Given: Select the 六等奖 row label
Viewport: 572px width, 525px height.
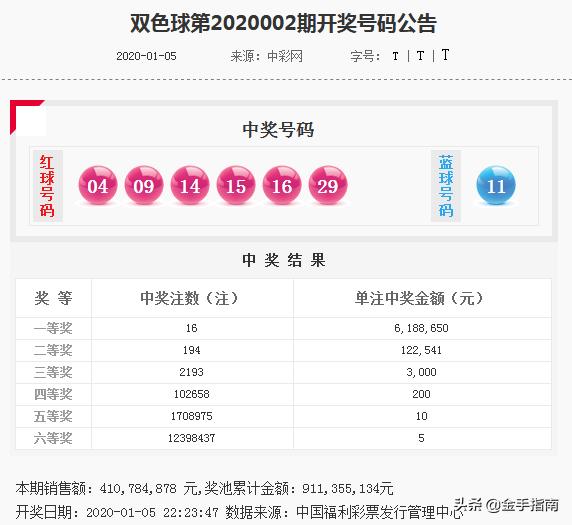Looking at the screenshot, I should pyautogui.click(x=53, y=438).
